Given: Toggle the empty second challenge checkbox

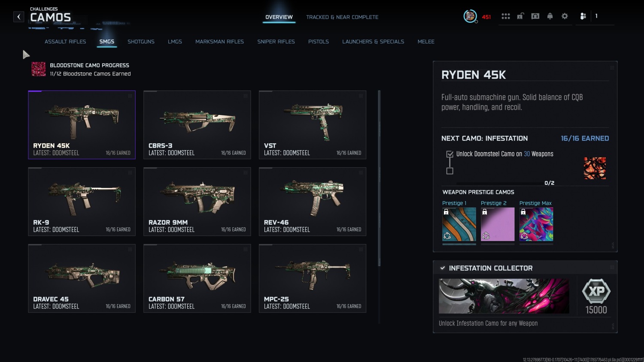Looking at the screenshot, I should [450, 171].
